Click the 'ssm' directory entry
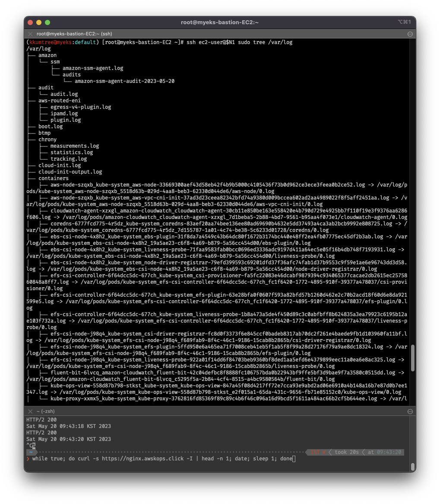The height and width of the screenshot is (504, 440). [x=55, y=62]
